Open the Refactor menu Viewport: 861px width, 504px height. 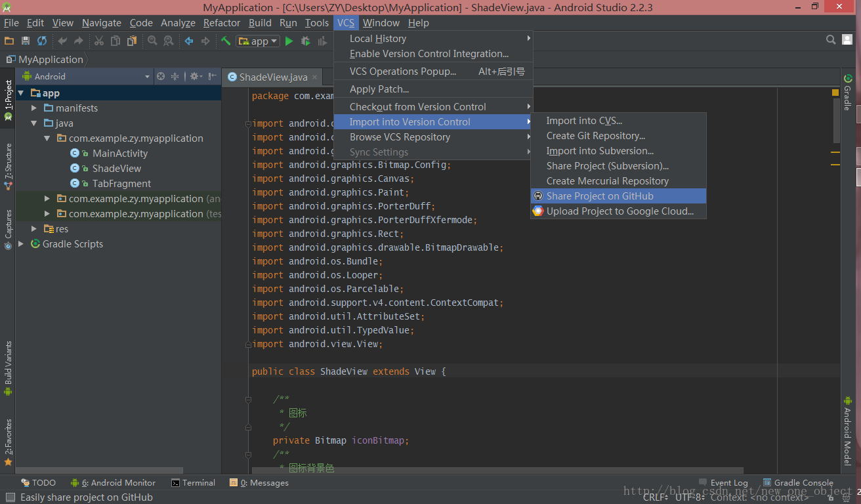pos(222,22)
